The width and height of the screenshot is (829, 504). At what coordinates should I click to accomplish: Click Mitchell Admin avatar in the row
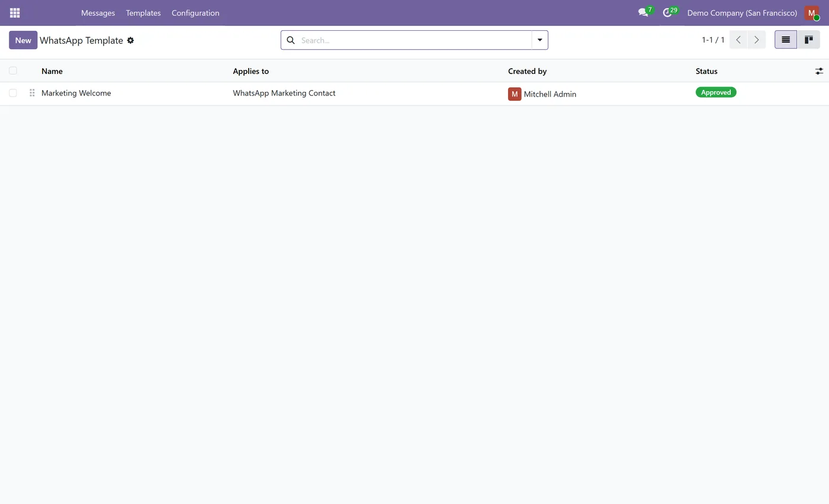(515, 94)
